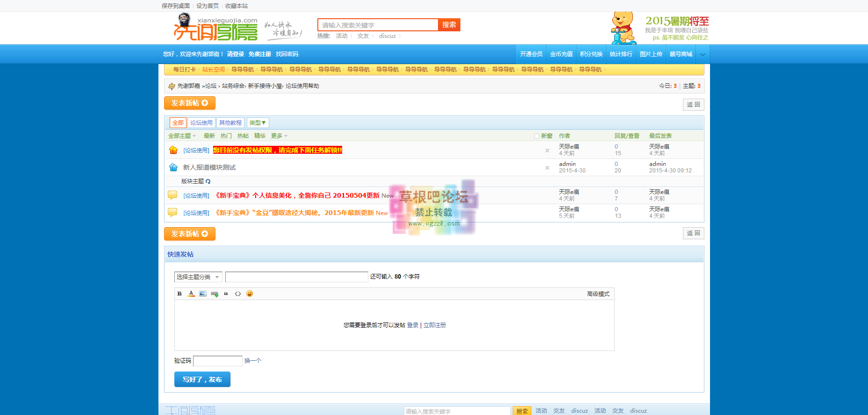Click the 写好了，发布 submit button
This screenshot has width=868, height=415.
click(x=202, y=379)
